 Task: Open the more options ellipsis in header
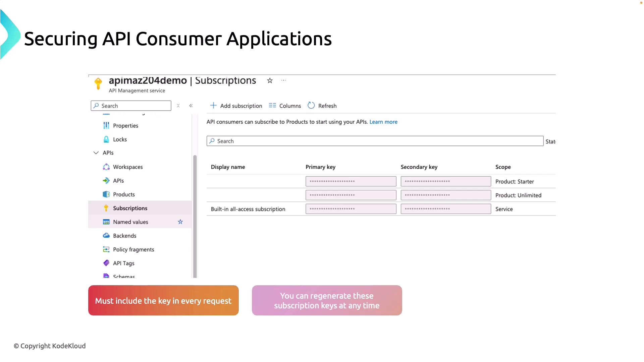(284, 80)
